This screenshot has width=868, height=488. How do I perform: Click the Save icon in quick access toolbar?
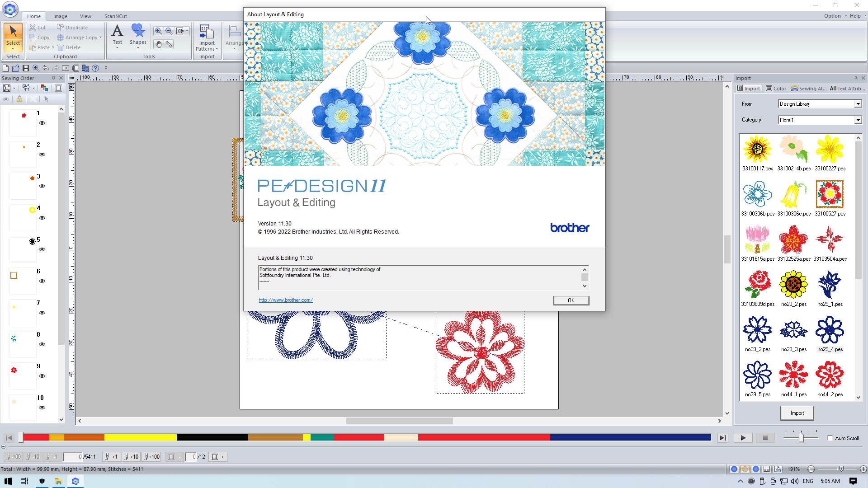26,68
